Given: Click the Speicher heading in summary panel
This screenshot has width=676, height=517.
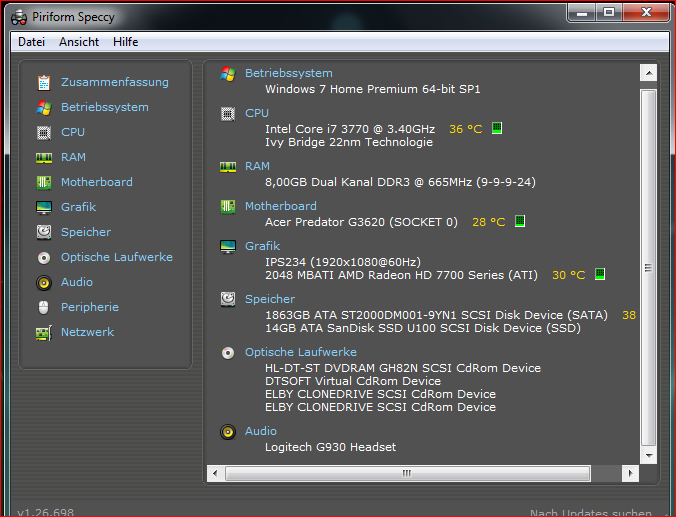Looking at the screenshot, I should tap(270, 299).
